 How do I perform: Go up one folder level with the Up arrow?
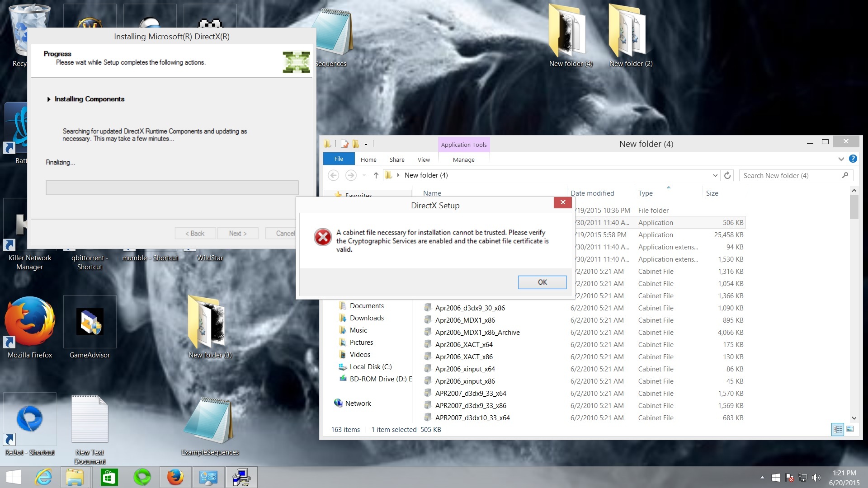pyautogui.click(x=376, y=175)
